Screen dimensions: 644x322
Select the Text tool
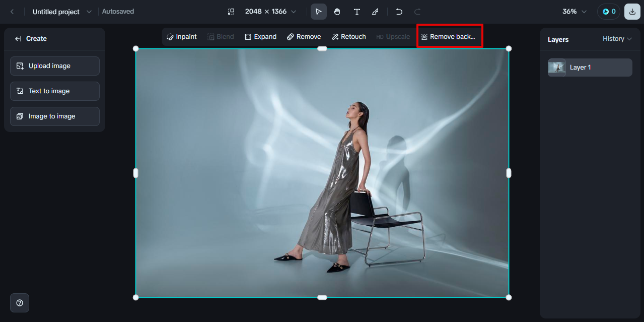point(357,12)
